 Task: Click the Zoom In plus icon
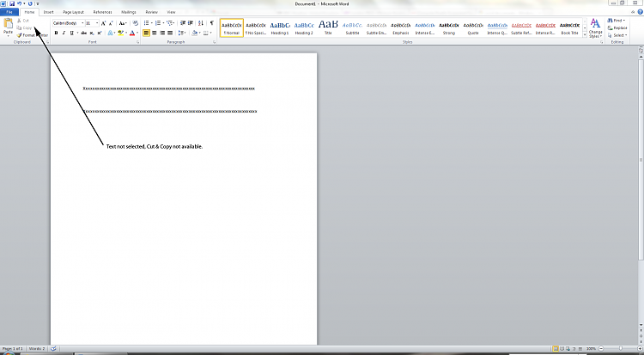point(640,348)
